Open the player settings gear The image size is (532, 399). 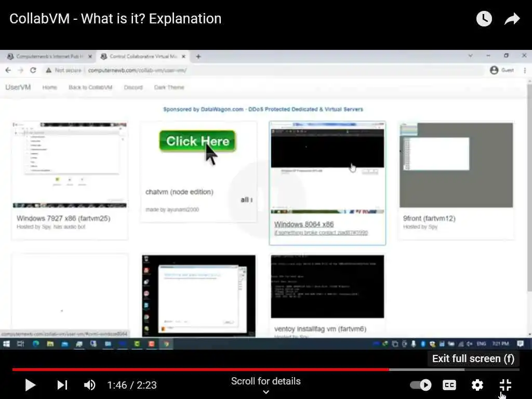477,385
